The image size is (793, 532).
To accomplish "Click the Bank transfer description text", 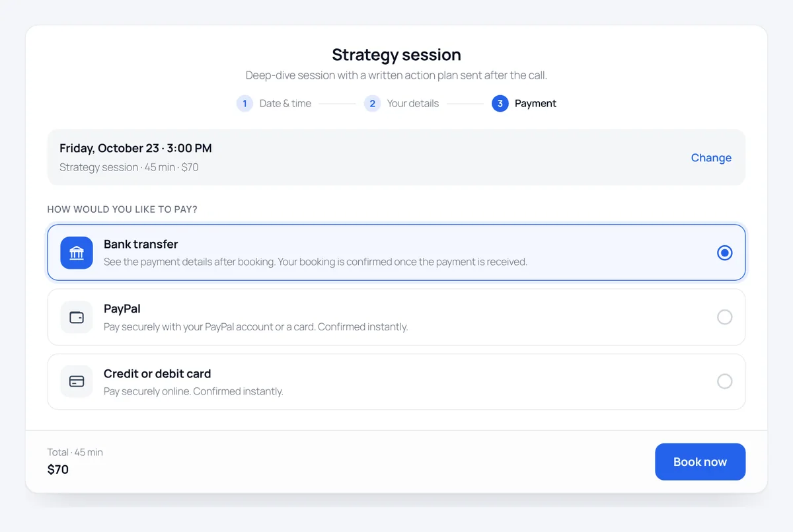I will (315, 262).
